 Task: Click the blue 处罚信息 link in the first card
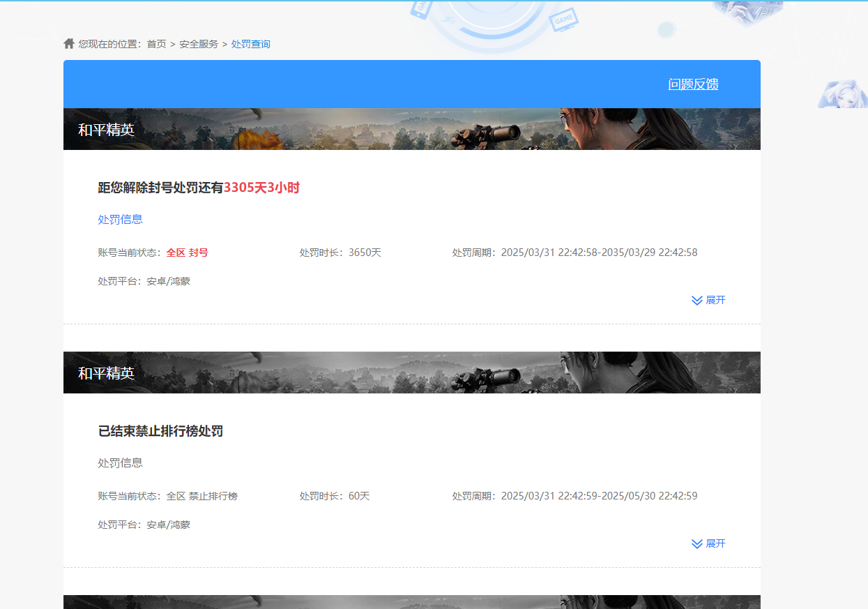(x=119, y=219)
